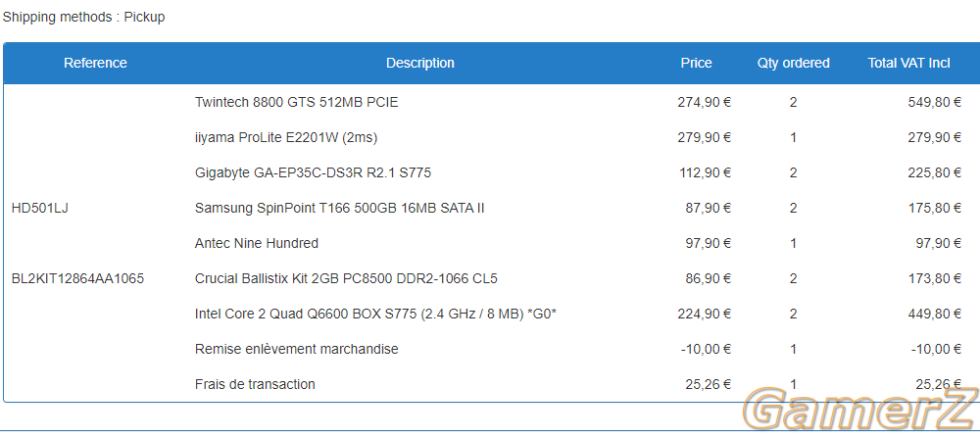Viewport: 980px width, 437px height.
Task: Click the Qty ordered column header
Action: [x=793, y=63]
